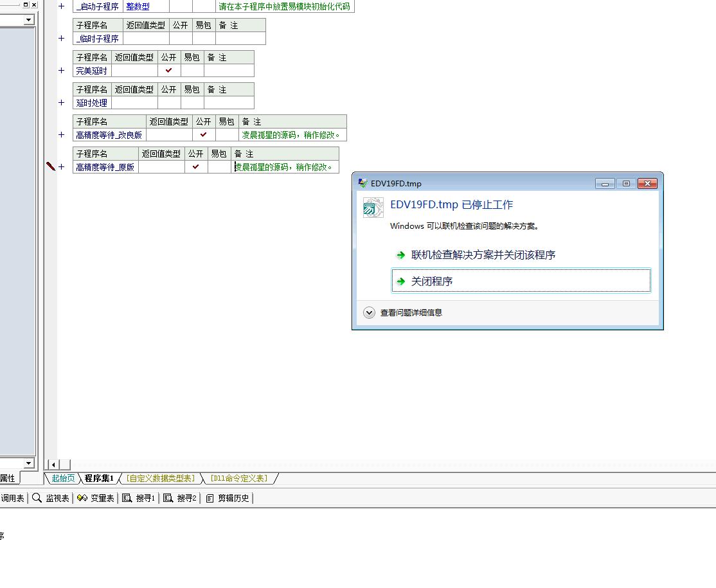Toggle 公开 checkmark for 高精度等待_原版

196,167
